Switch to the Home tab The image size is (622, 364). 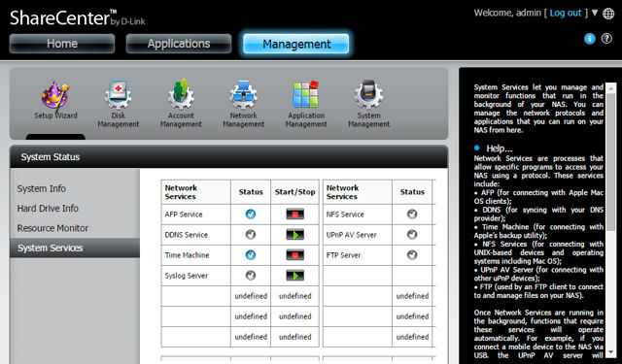pos(62,44)
